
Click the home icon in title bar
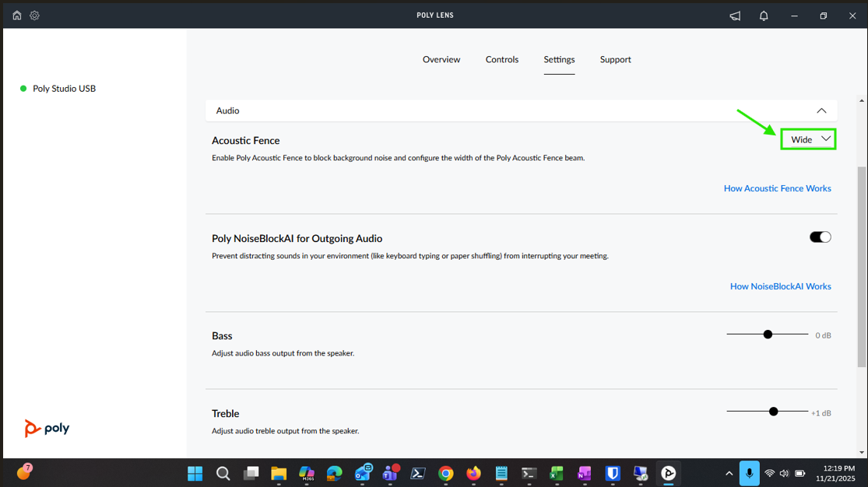17,16
